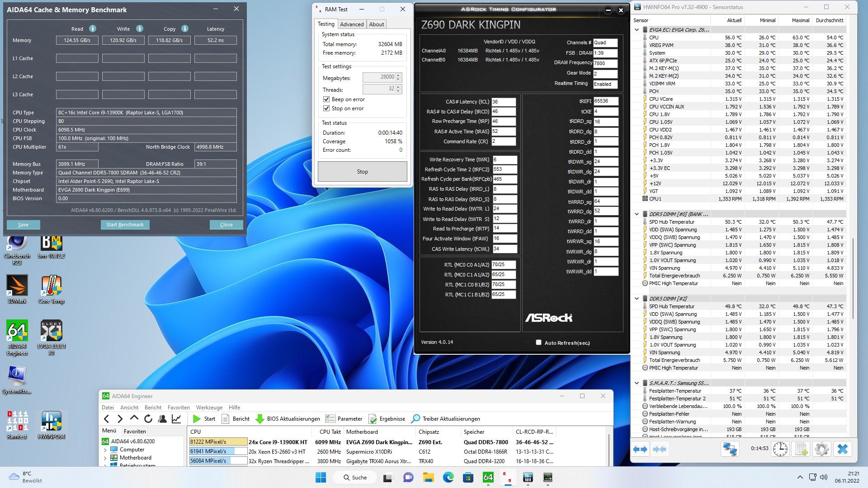Open Windows Start menu on taskbar

click(x=321, y=477)
